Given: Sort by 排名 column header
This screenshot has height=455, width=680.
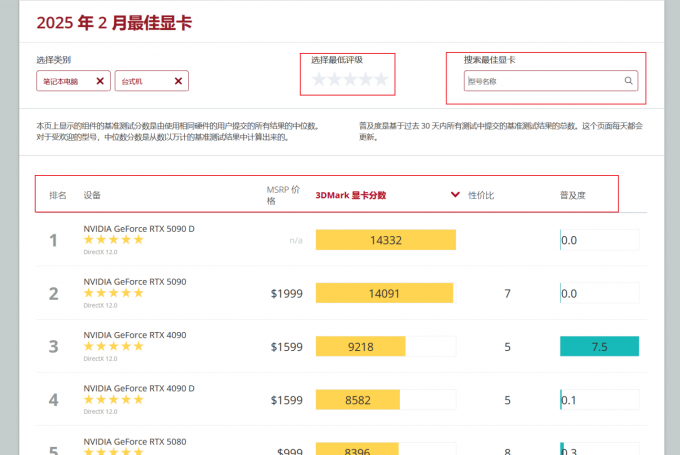Looking at the screenshot, I should tap(58, 195).
